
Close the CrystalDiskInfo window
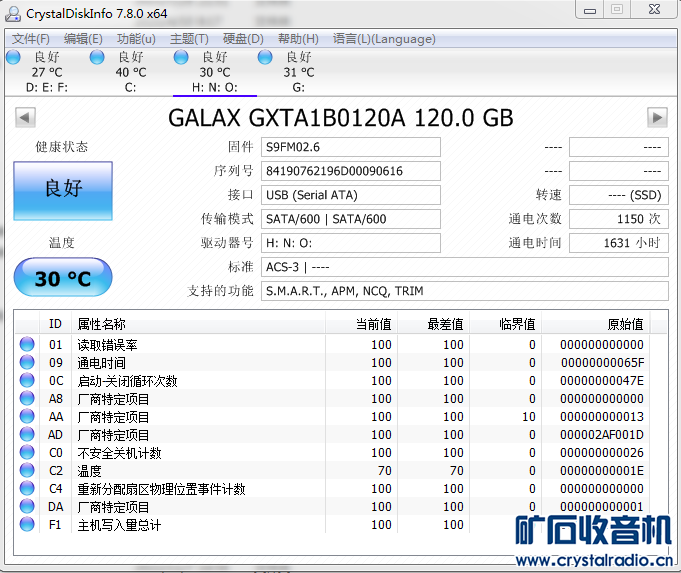pyautogui.click(x=654, y=10)
